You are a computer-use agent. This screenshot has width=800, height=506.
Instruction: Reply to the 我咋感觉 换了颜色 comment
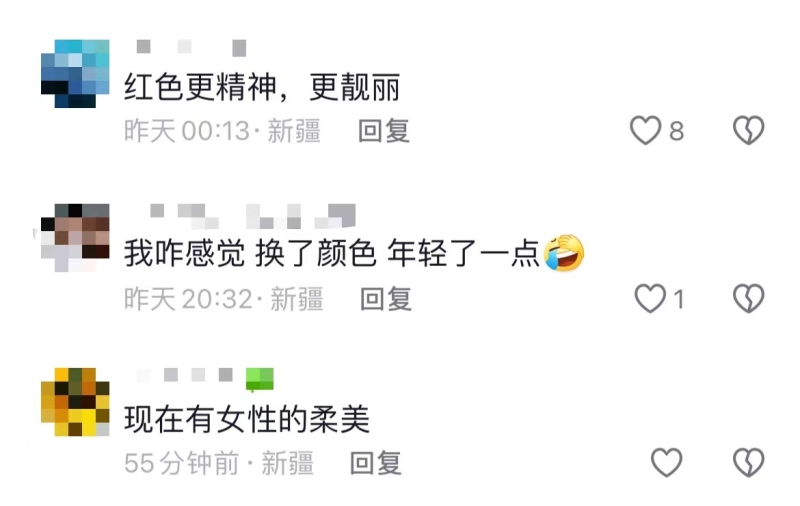[x=386, y=299]
